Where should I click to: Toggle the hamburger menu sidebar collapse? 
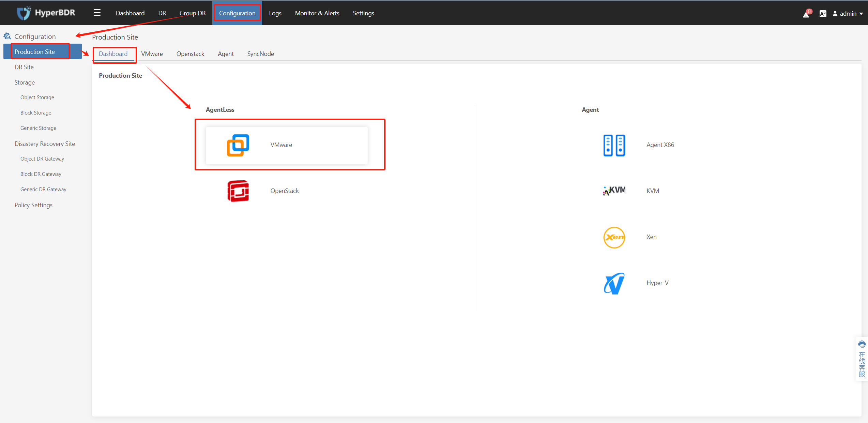pos(97,13)
